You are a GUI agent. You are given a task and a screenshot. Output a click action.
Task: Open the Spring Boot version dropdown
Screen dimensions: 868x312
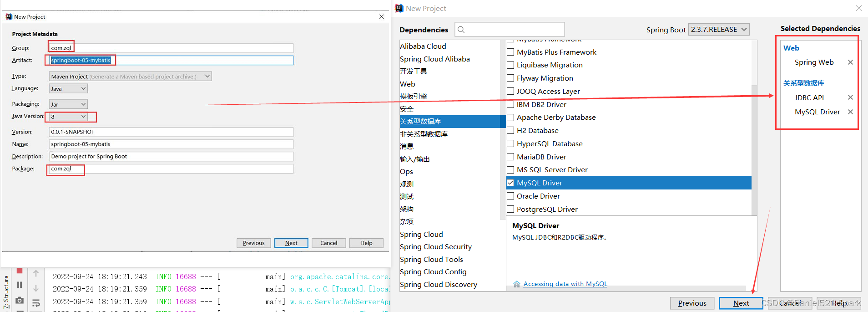pos(719,29)
